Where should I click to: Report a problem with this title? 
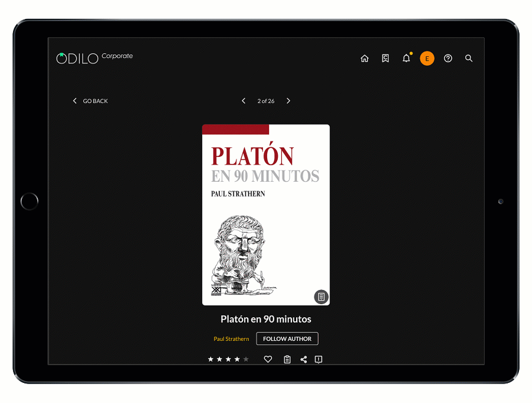pyautogui.click(x=318, y=359)
